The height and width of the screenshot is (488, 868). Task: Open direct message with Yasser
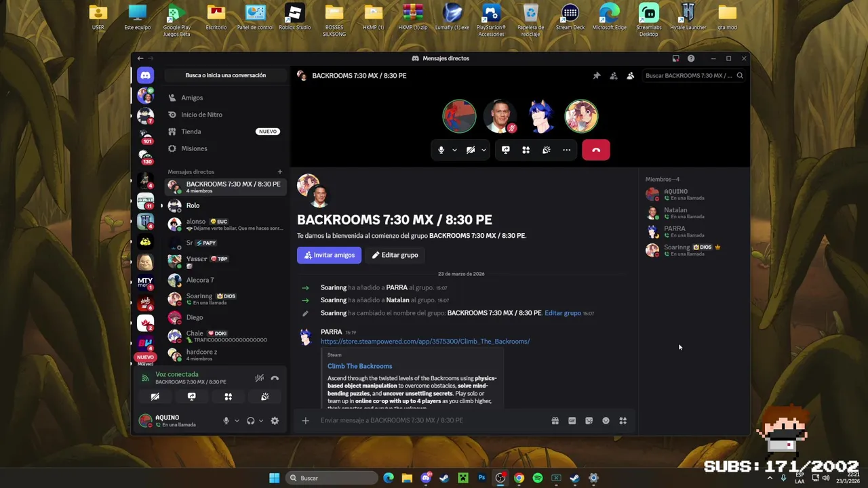pyautogui.click(x=224, y=261)
